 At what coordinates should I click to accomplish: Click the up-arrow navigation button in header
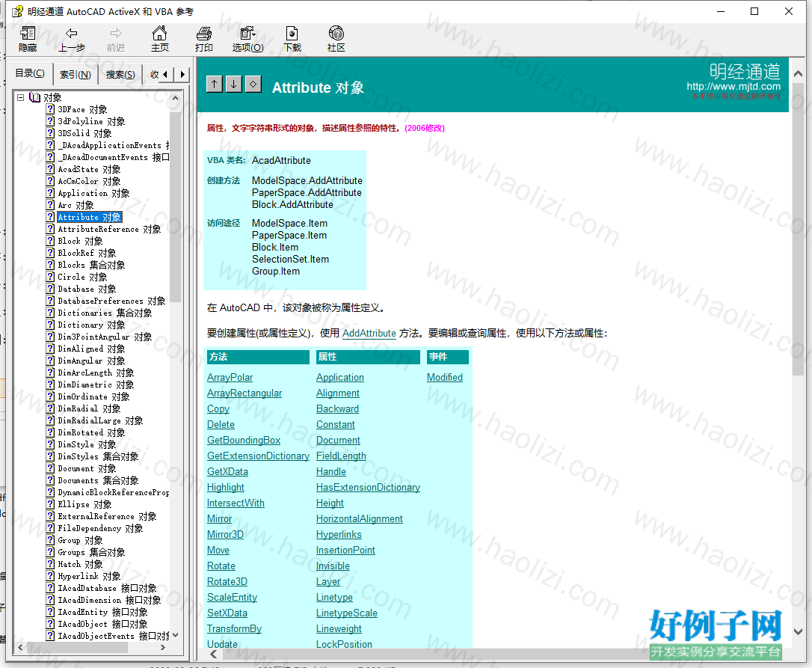click(215, 84)
